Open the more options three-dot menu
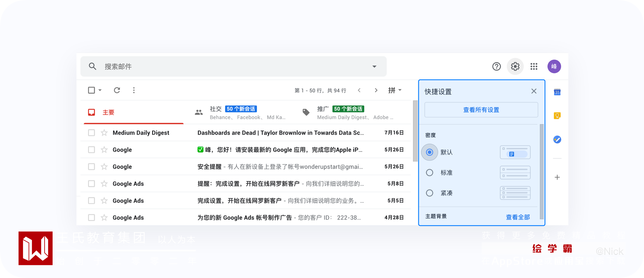 [134, 90]
